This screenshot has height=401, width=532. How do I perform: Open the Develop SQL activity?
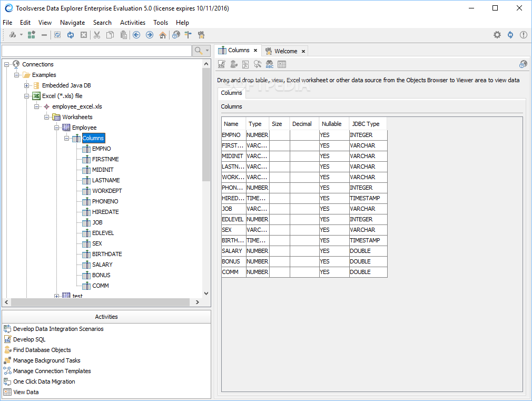(x=29, y=339)
